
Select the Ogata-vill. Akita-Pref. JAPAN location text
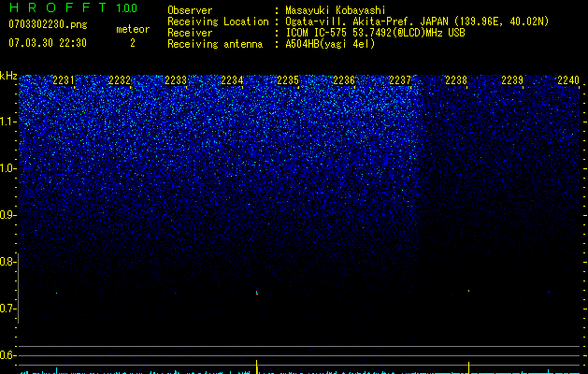click(417, 22)
